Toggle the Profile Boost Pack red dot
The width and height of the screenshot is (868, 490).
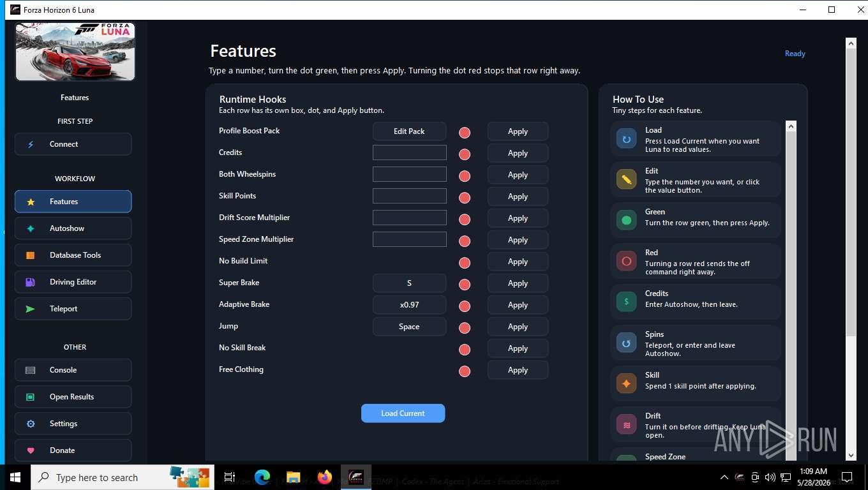pos(465,133)
